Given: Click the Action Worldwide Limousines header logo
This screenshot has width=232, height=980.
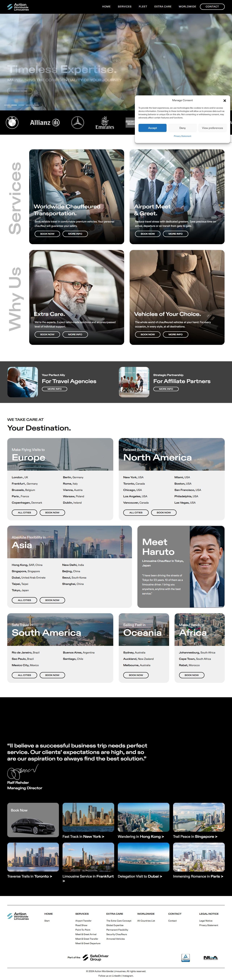Looking at the screenshot, I should (x=18, y=7).
